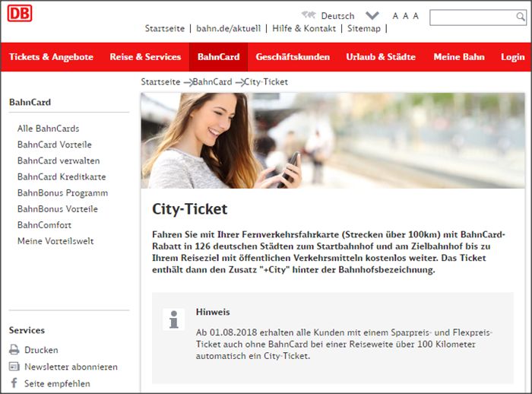Open BahnCard verwalten in the sidebar
This screenshot has width=532, height=394.
point(59,160)
